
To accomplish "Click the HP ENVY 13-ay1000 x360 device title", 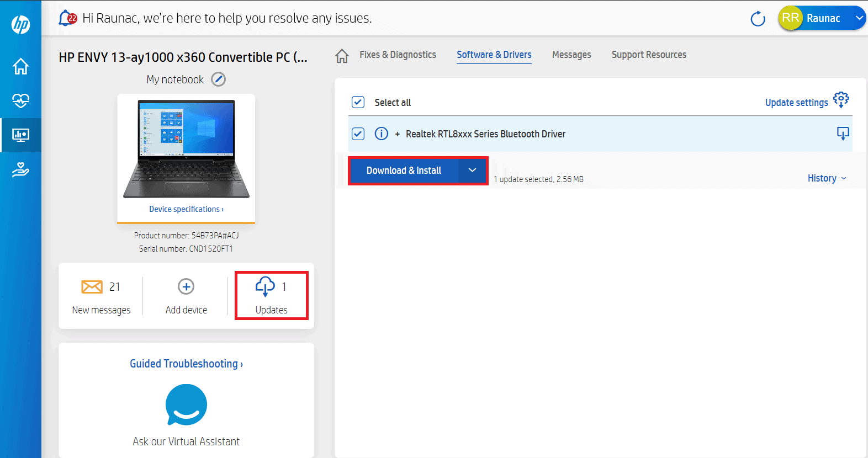I will 183,57.
